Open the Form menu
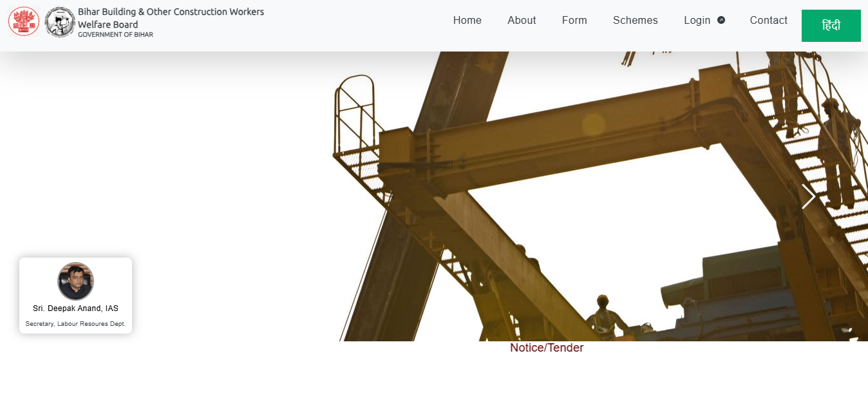Image resolution: width=868 pixels, height=407 pixels. (x=574, y=21)
